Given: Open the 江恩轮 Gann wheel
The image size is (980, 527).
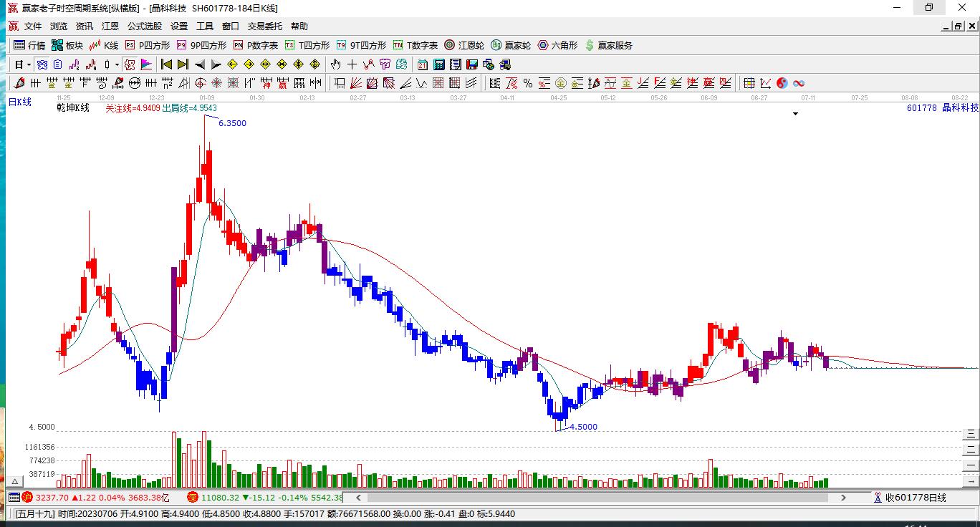Looking at the screenshot, I should click(464, 45).
